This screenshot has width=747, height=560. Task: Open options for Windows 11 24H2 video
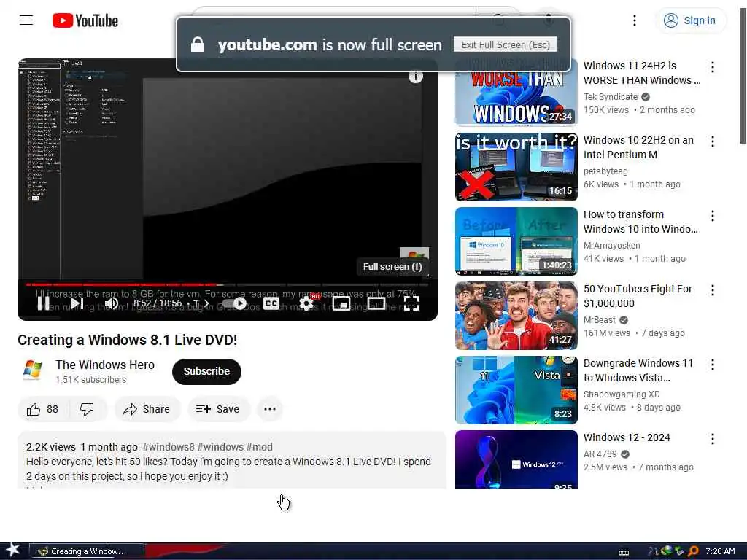712,67
